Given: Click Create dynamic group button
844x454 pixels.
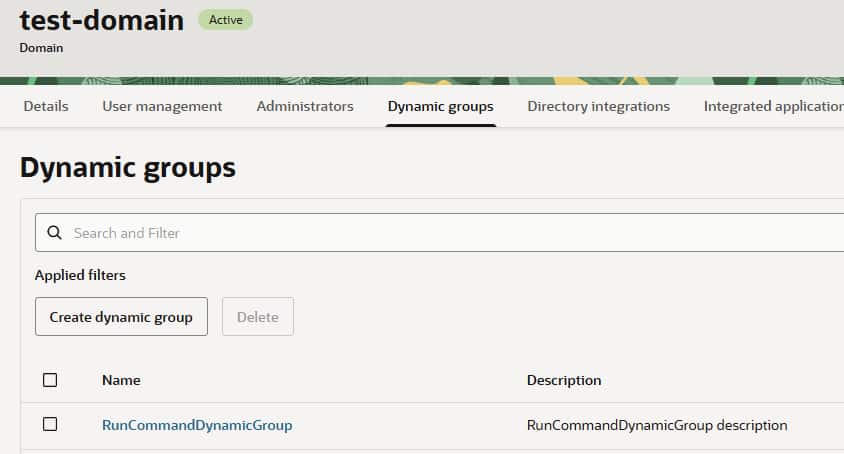Looking at the screenshot, I should (121, 317).
